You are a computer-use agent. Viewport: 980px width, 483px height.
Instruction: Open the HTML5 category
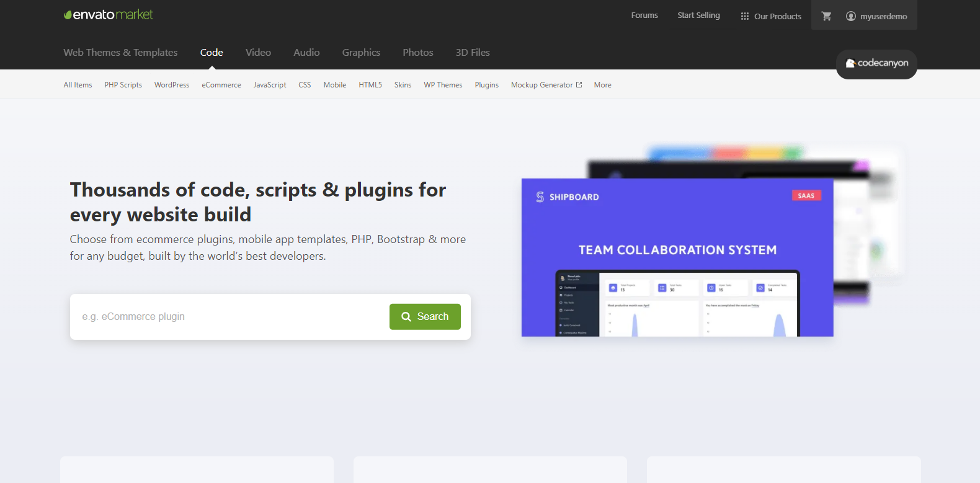click(370, 85)
